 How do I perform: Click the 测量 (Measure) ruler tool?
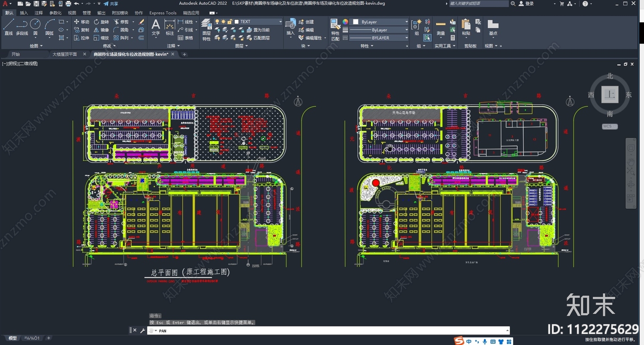click(x=441, y=27)
